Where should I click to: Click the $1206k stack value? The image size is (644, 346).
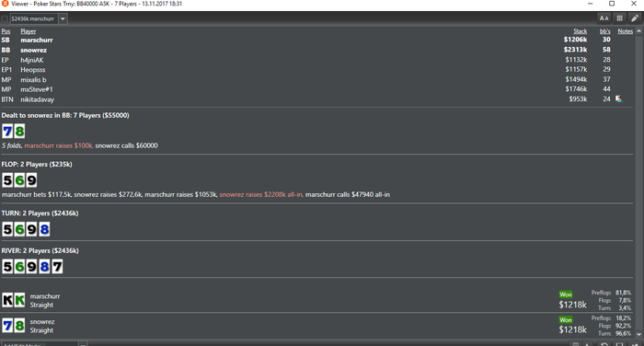pos(575,40)
